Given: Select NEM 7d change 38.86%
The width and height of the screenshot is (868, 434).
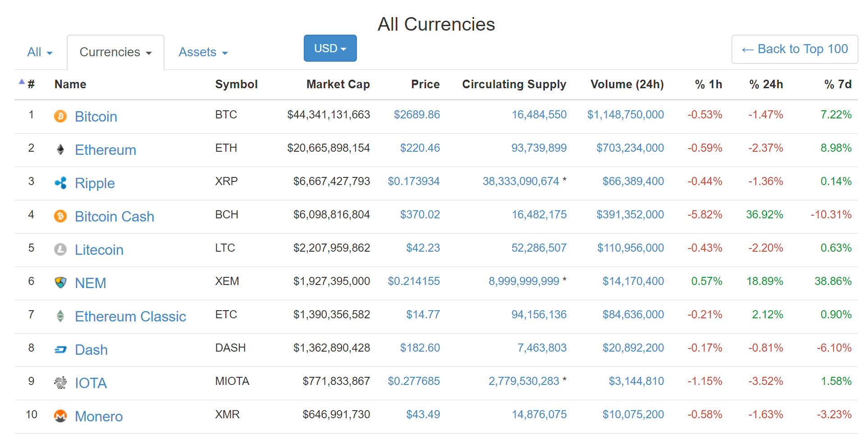Looking at the screenshot, I should (x=833, y=281).
